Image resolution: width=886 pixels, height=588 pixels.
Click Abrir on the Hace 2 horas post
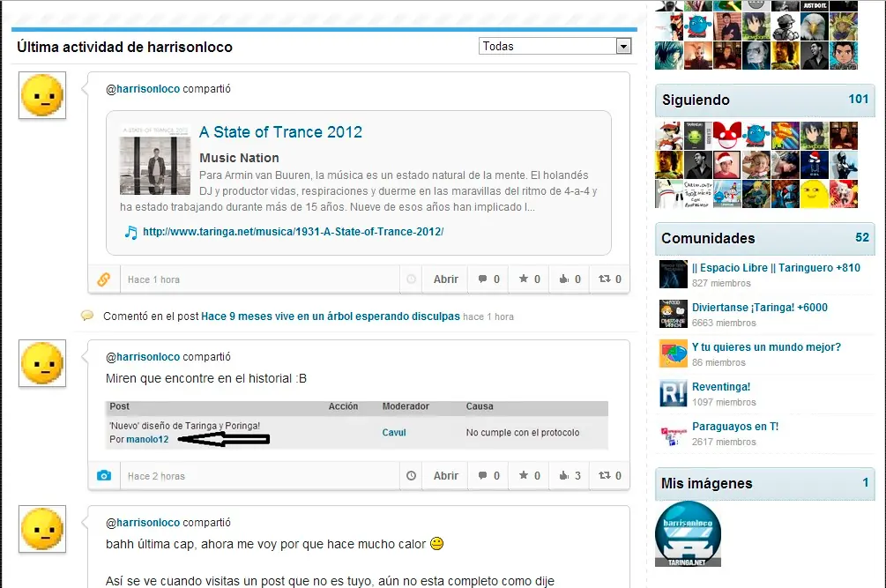coord(445,475)
